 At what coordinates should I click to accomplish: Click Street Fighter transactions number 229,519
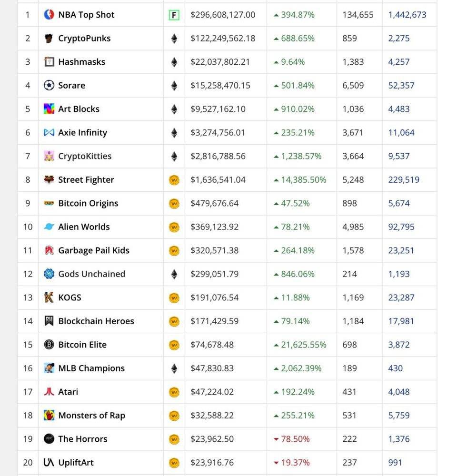(404, 180)
